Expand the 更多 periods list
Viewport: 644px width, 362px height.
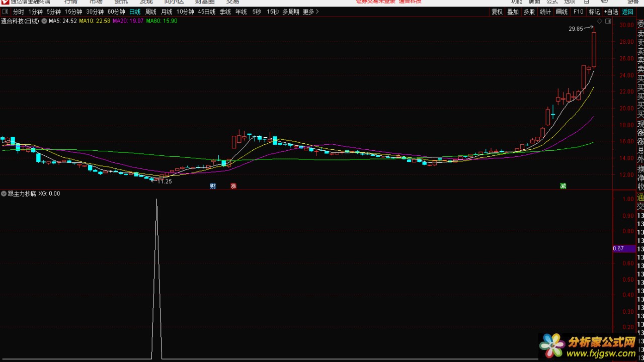click(310, 12)
